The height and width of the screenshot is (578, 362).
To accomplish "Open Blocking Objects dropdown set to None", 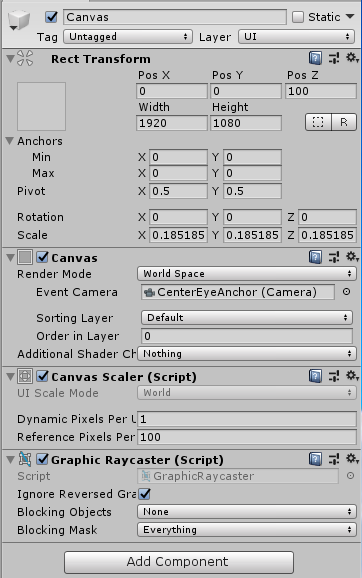I will 247,512.
